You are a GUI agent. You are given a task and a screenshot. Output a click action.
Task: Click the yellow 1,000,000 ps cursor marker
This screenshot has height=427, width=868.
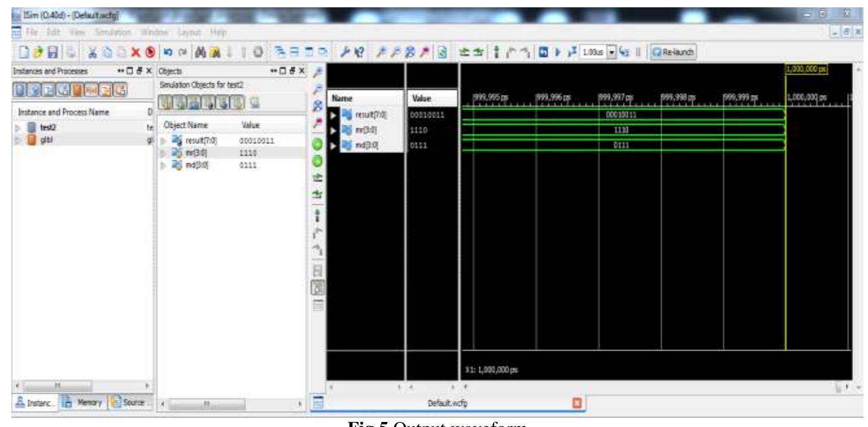pos(806,69)
